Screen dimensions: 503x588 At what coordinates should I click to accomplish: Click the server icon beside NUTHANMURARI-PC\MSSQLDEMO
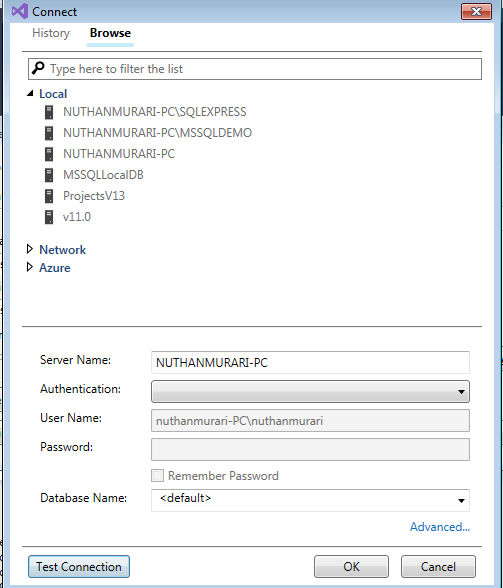pos(49,133)
